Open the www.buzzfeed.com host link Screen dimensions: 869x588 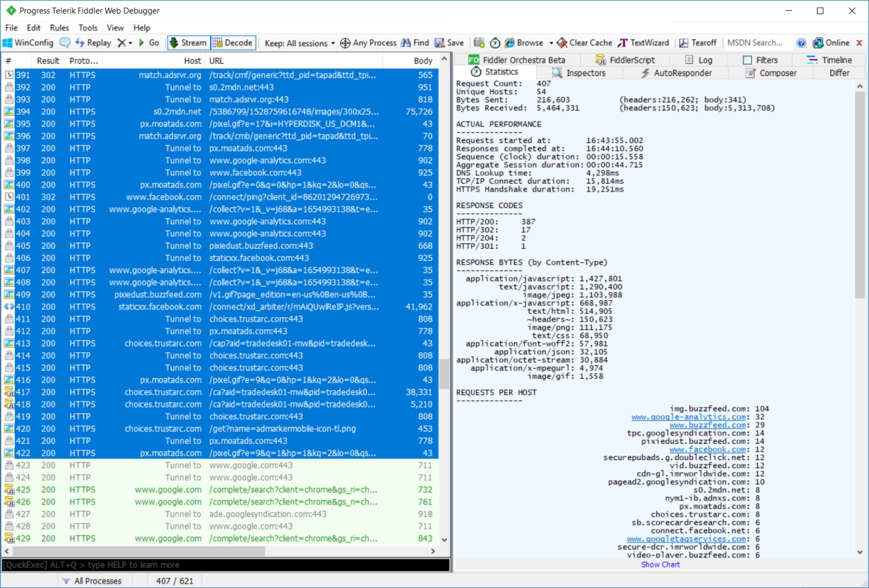(708, 425)
